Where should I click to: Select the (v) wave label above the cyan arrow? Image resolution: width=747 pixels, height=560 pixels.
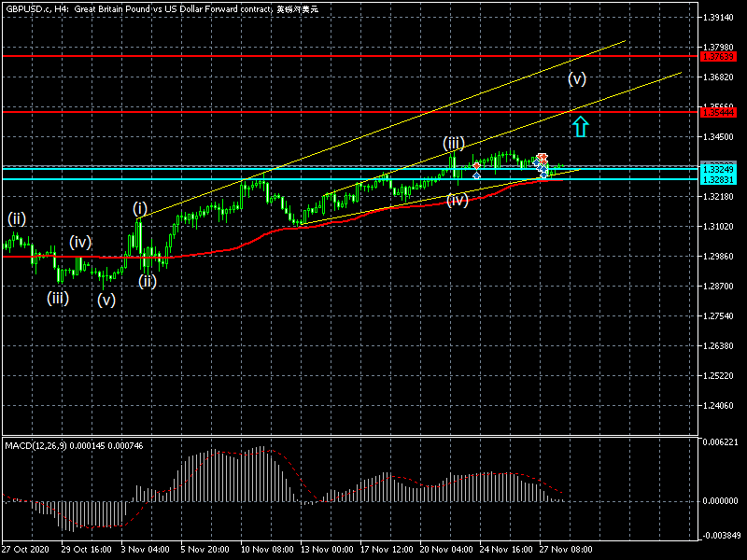pyautogui.click(x=577, y=78)
